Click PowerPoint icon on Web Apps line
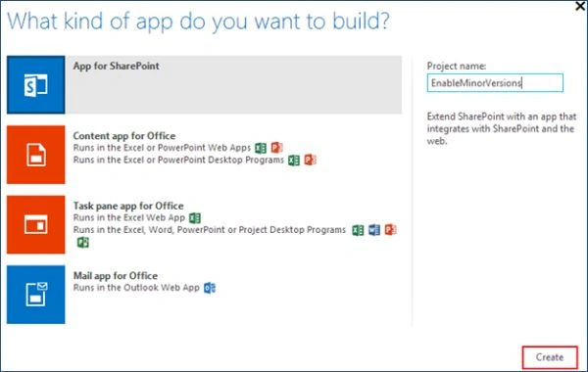Screen dimensions: 588x372 point(276,148)
